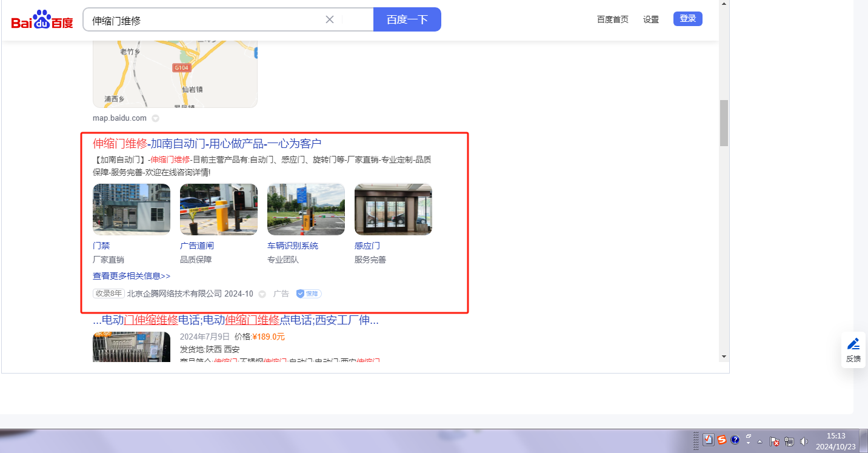The height and width of the screenshot is (453, 868).
Task: Click the network connection tray icon
Action: 789,442
